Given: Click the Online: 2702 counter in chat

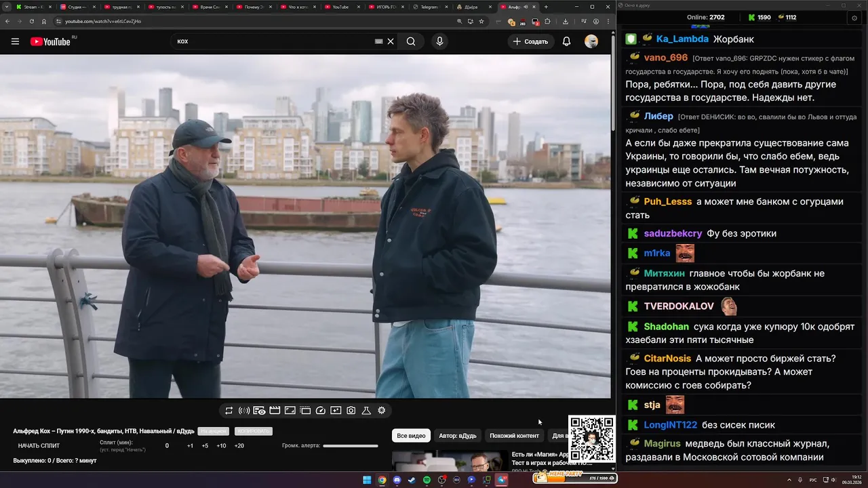Looking at the screenshot, I should click(706, 18).
